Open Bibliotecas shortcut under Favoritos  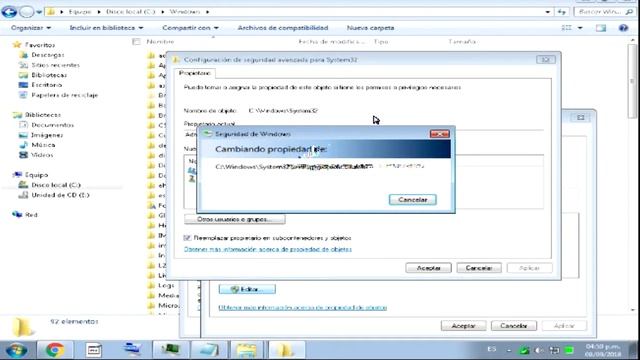(x=49, y=75)
